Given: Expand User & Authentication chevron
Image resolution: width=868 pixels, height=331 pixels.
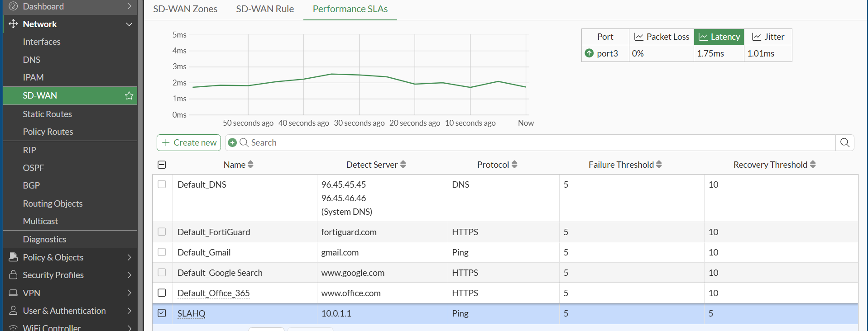Looking at the screenshot, I should (129, 311).
